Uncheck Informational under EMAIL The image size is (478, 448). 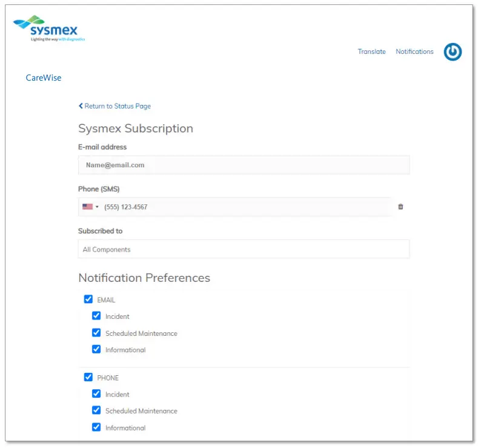[96, 349]
